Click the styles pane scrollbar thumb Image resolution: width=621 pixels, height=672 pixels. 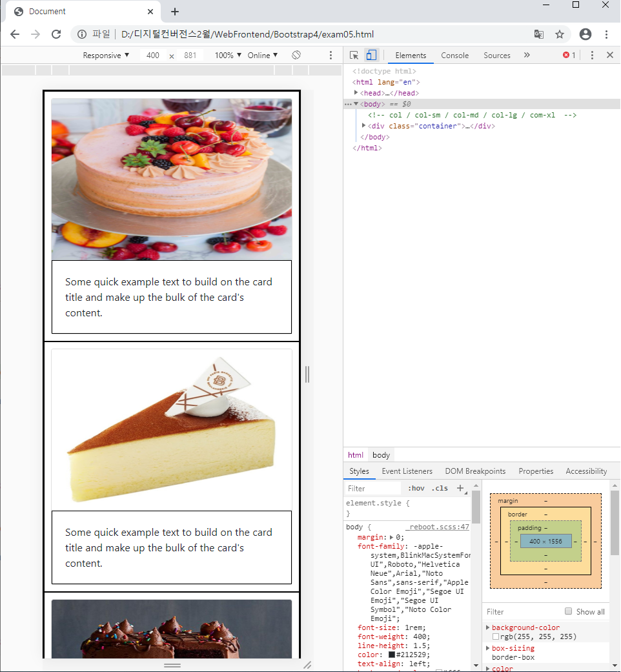[x=476, y=507]
